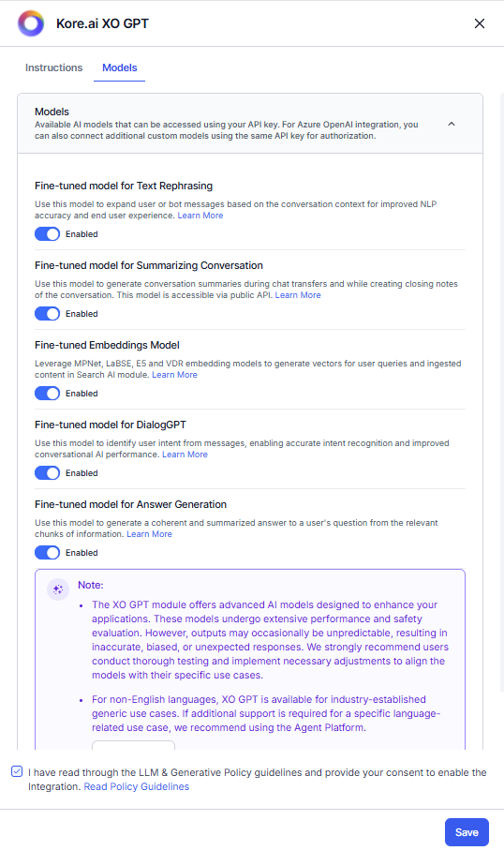Open Learn More for Summarizing Conversation
The image size is (504, 850).
click(298, 295)
